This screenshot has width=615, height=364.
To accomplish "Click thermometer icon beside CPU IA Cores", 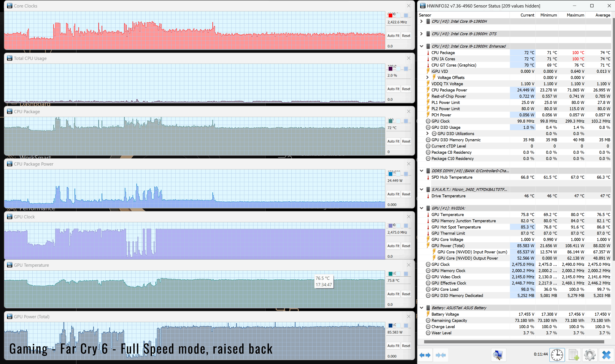I will pyautogui.click(x=428, y=59).
